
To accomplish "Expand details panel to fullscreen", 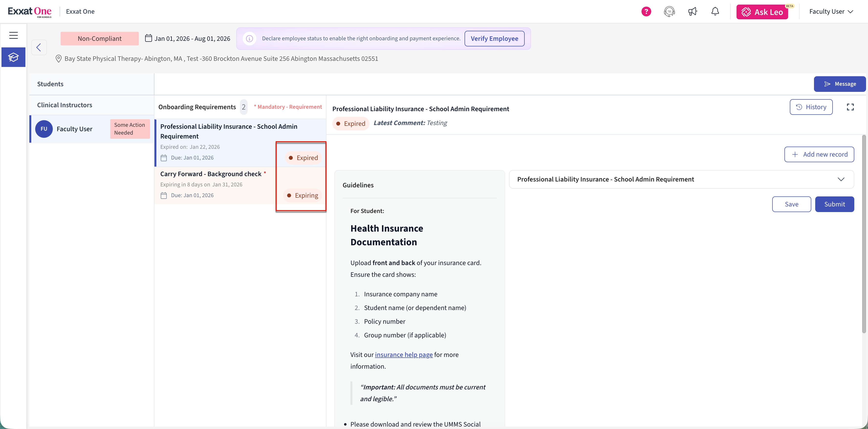I will [850, 107].
